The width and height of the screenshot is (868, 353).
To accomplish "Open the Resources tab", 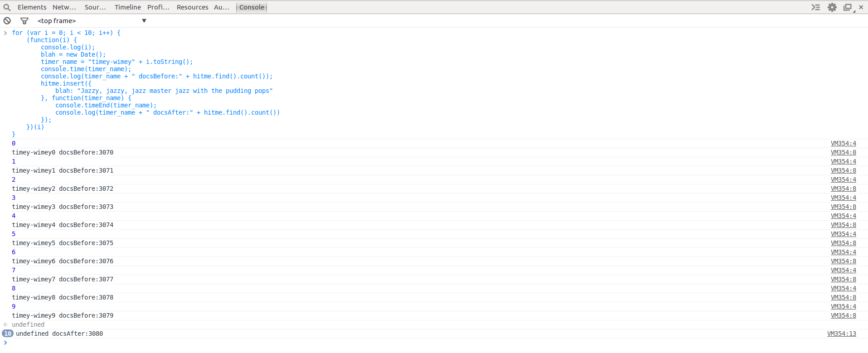I will click(x=192, y=7).
